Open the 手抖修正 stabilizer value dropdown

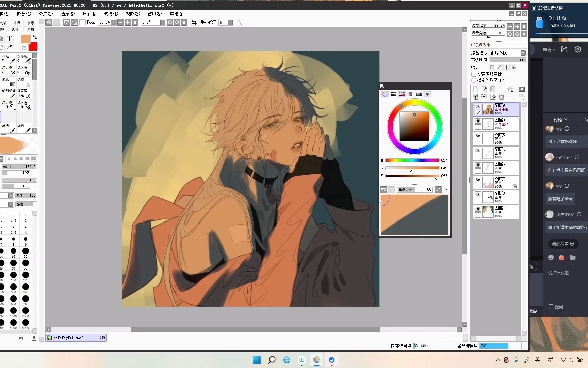pyautogui.click(x=230, y=22)
